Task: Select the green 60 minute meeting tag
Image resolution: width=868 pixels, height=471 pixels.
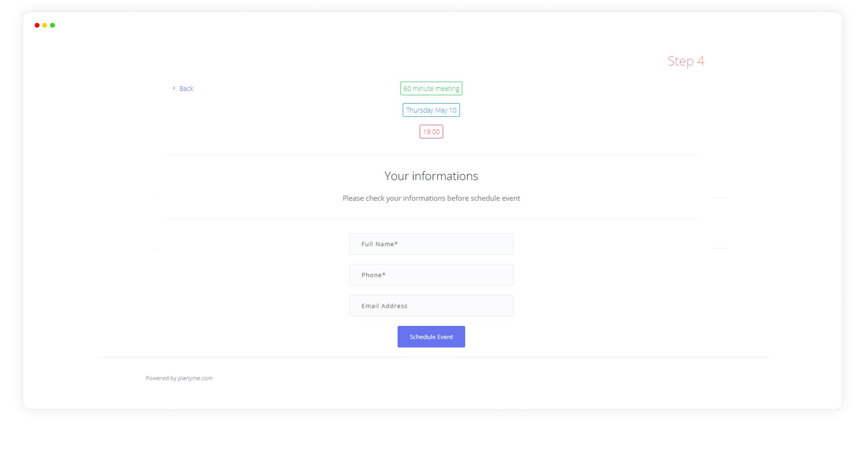Action: (x=431, y=88)
